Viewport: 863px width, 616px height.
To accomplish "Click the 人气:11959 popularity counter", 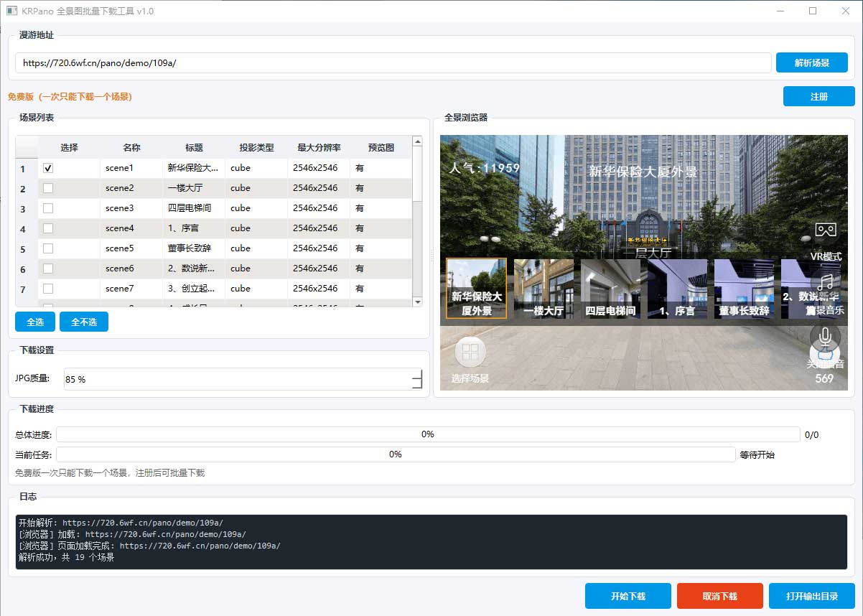I will coord(485,169).
